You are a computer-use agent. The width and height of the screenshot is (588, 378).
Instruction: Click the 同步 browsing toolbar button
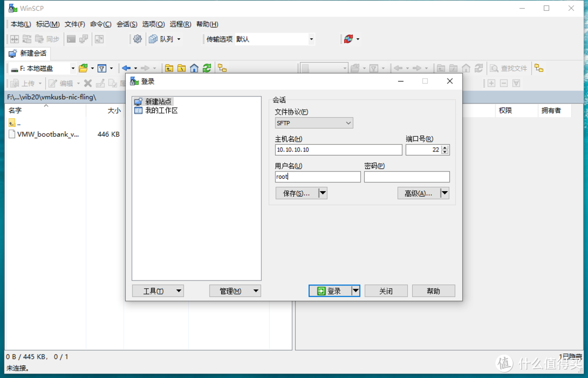click(x=47, y=39)
